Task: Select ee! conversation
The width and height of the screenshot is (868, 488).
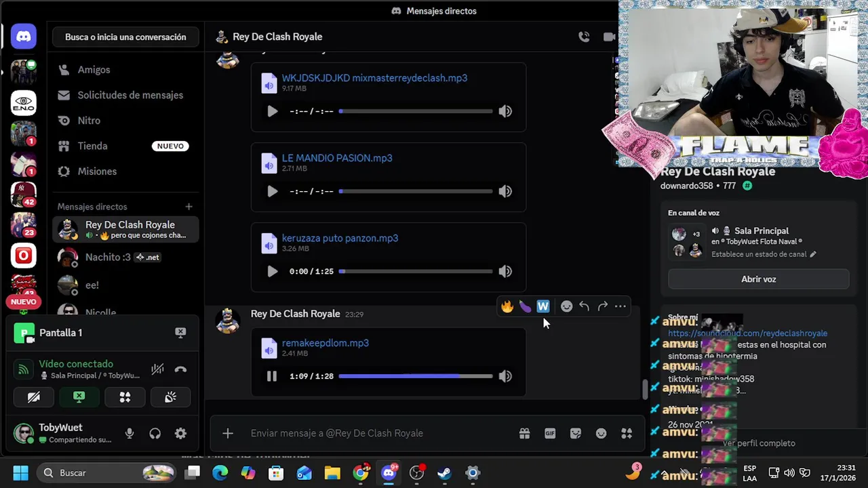Action: (125, 285)
